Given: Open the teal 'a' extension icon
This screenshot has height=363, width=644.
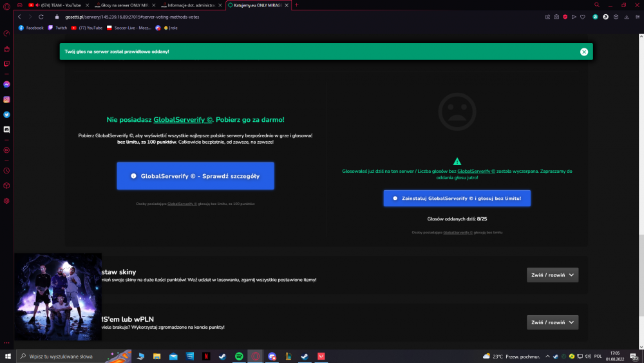Looking at the screenshot, I should click(x=595, y=17).
